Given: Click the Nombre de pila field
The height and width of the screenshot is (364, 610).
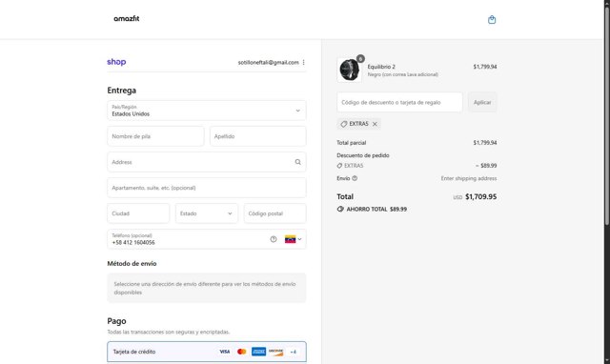Looking at the screenshot, I should [155, 136].
